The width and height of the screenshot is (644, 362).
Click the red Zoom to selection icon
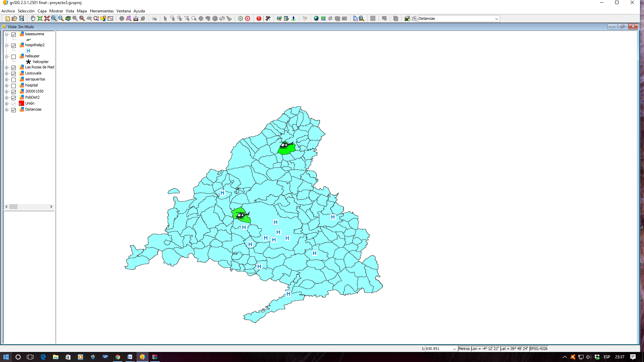pos(47,18)
